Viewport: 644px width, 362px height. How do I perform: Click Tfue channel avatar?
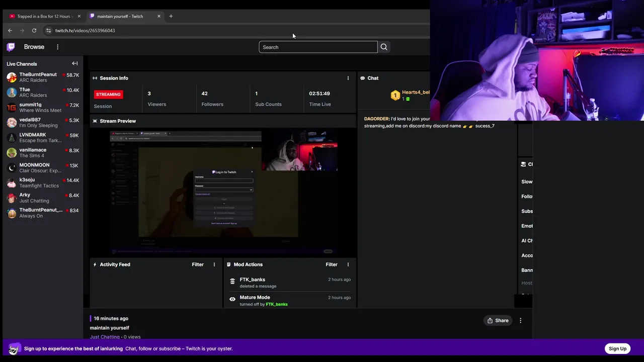point(12,93)
